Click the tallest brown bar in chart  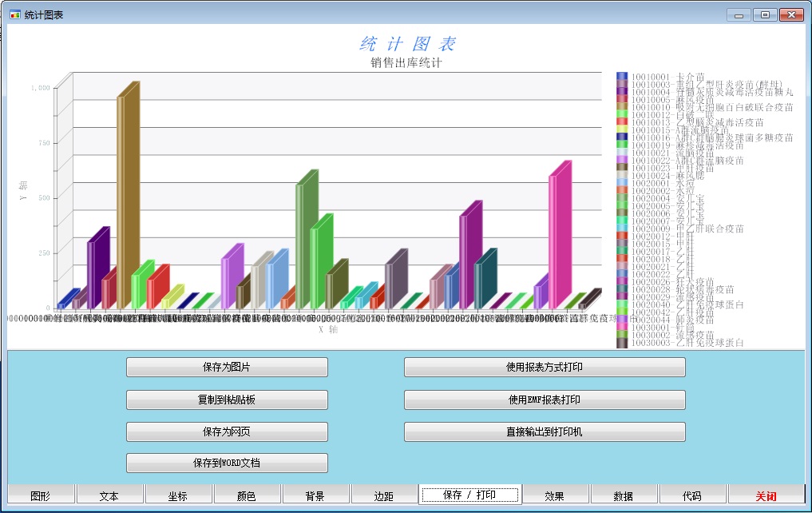[x=125, y=200]
